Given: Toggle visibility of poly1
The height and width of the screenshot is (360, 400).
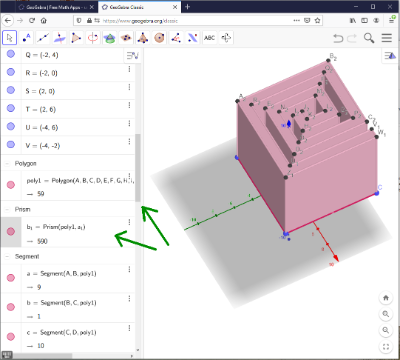Looking at the screenshot, I should pyautogui.click(x=11, y=185).
